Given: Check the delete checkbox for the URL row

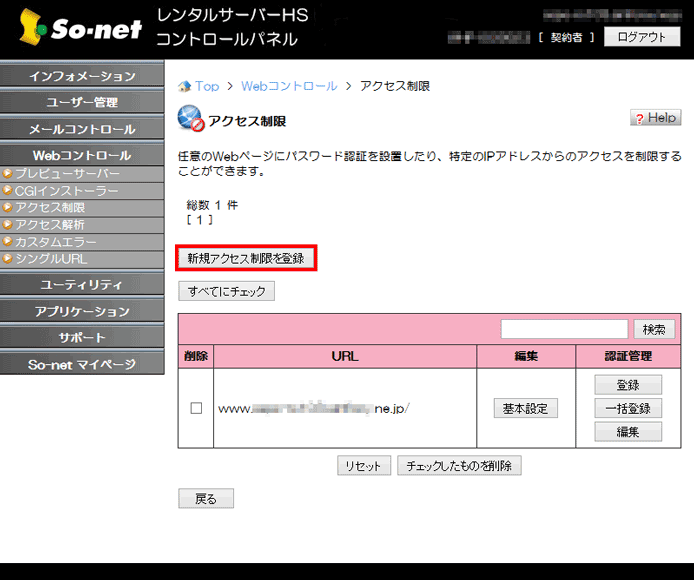Looking at the screenshot, I should pyautogui.click(x=196, y=408).
